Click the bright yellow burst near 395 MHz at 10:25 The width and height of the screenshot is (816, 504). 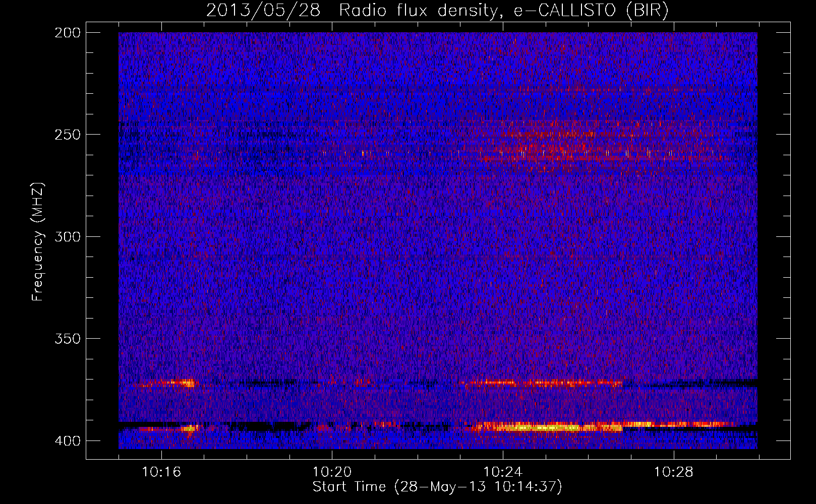click(x=547, y=428)
